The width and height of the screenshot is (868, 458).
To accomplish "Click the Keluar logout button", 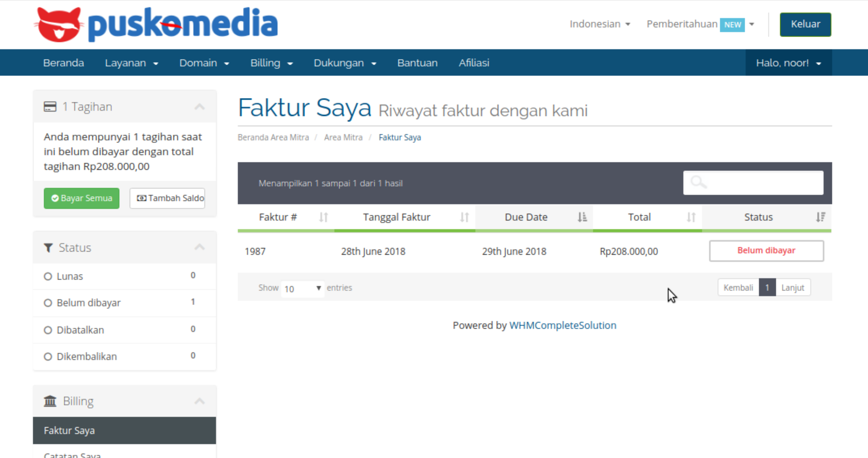I will point(805,24).
